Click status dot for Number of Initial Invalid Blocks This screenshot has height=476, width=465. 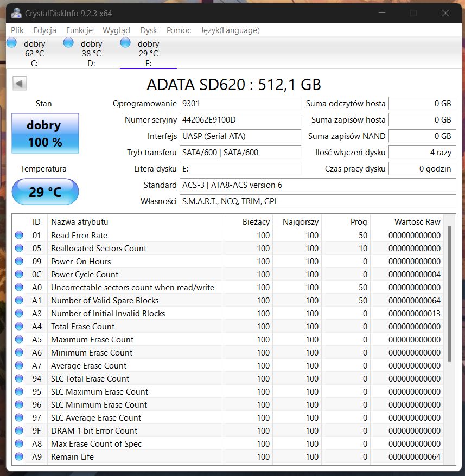[19, 313]
